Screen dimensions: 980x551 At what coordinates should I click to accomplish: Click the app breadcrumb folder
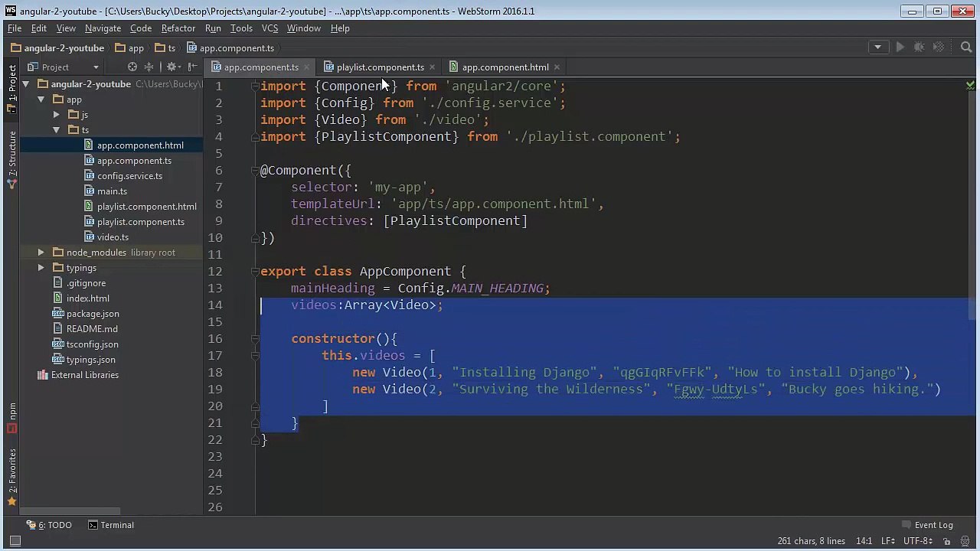tap(129, 48)
